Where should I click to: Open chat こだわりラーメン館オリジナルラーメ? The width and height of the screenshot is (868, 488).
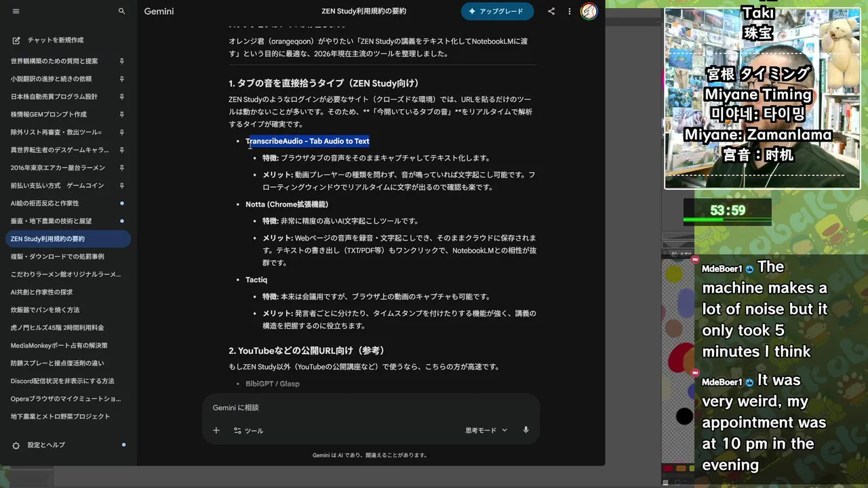coord(67,274)
